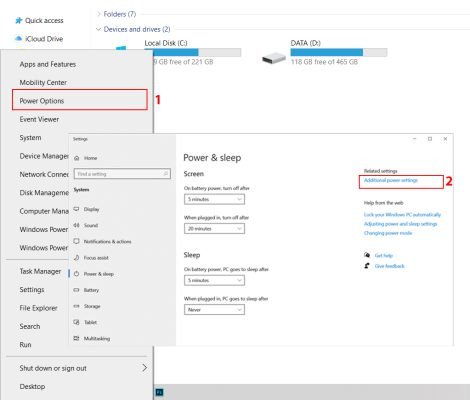
Task: Open on-battery sleep after 5 minutes dropdown
Action: 214,280
